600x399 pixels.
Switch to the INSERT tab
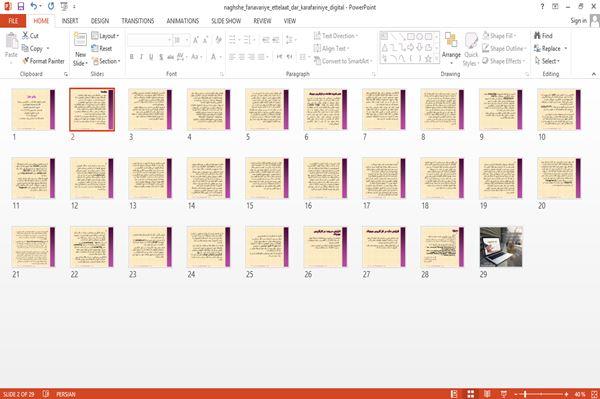click(x=70, y=21)
